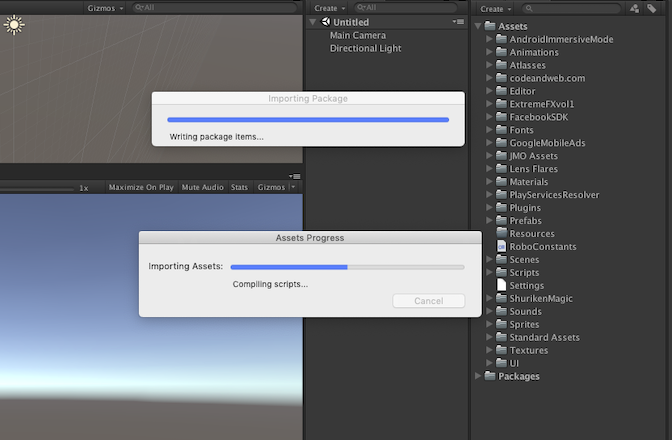Screen dimensions: 672x440
Task: Select the JMO Assets folder
Action: tap(533, 156)
